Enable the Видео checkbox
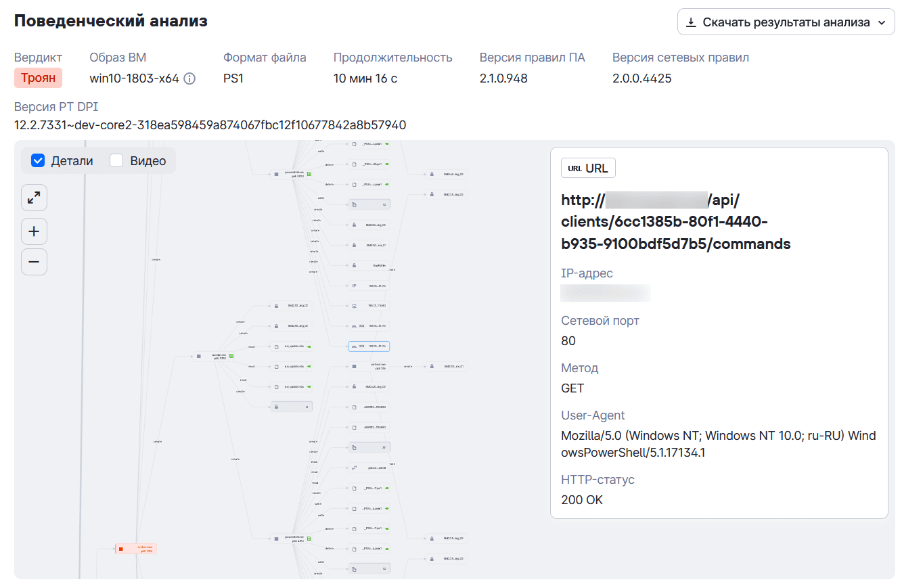Viewport: 902px width, 588px height. [116, 160]
